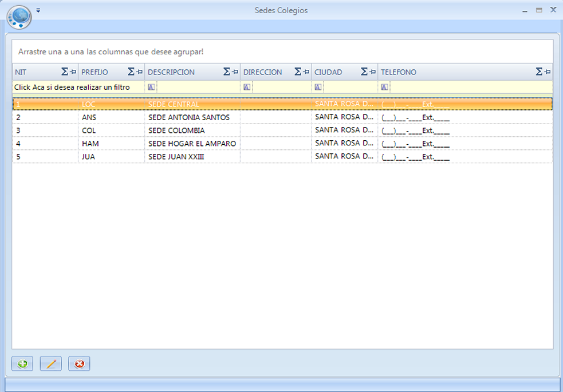Toggle the pin on the DIRECCION column
563x392 pixels.
pyautogui.click(x=306, y=72)
